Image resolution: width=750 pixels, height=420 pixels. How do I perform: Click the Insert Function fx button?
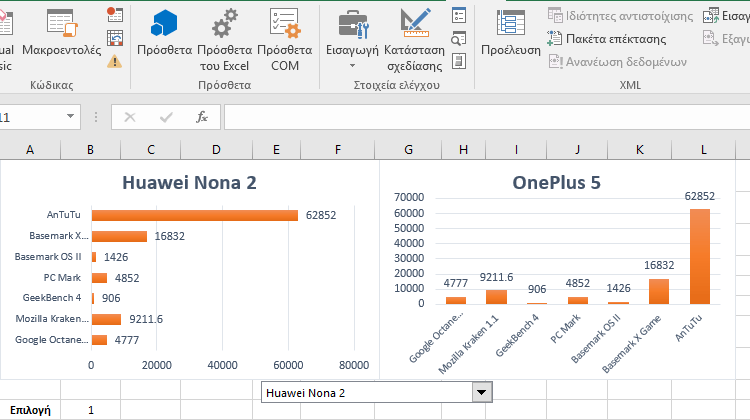click(x=201, y=117)
